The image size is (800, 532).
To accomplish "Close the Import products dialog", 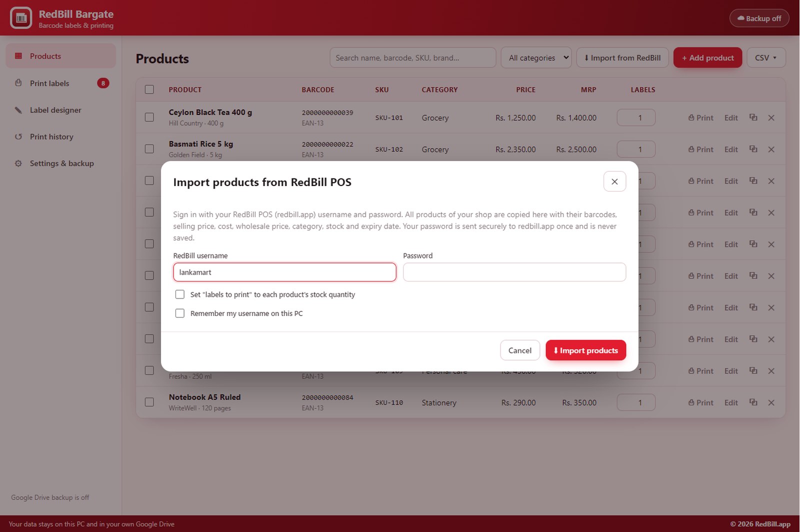I will pos(614,181).
